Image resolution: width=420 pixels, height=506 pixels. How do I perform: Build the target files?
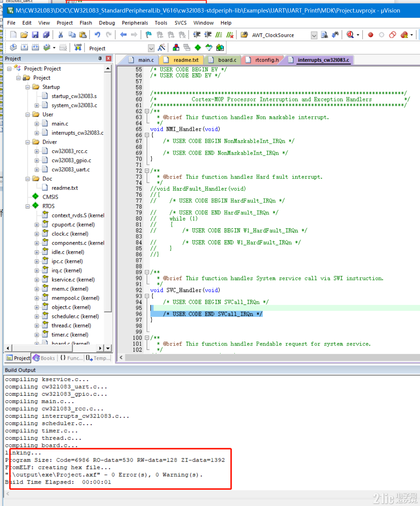point(24,47)
